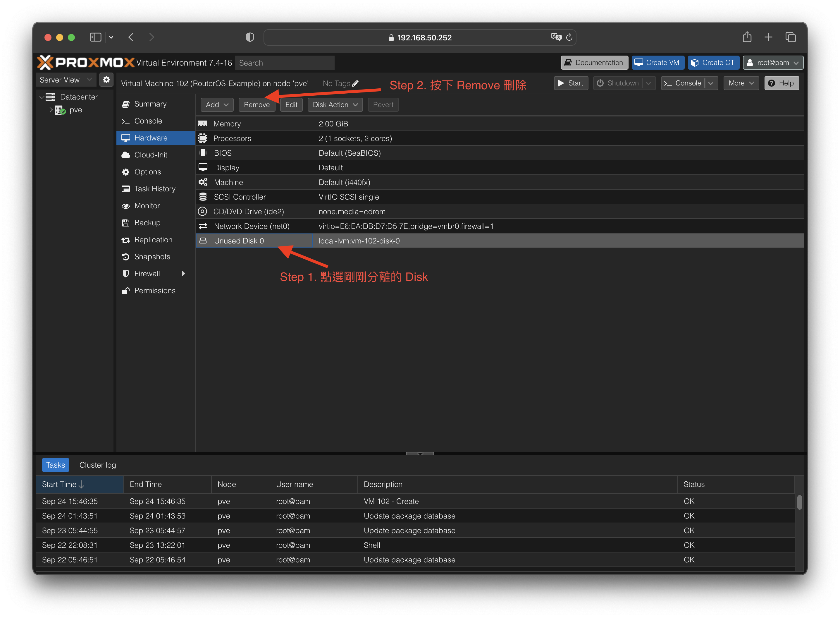
Task: Toggle the Safari sidebar
Action: [96, 37]
